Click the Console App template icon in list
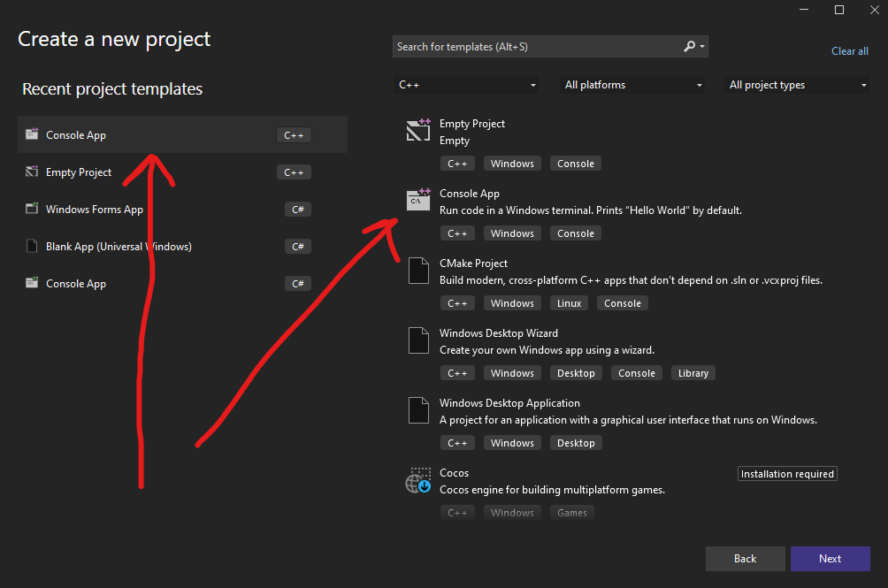The width and height of the screenshot is (888, 588). (418, 200)
